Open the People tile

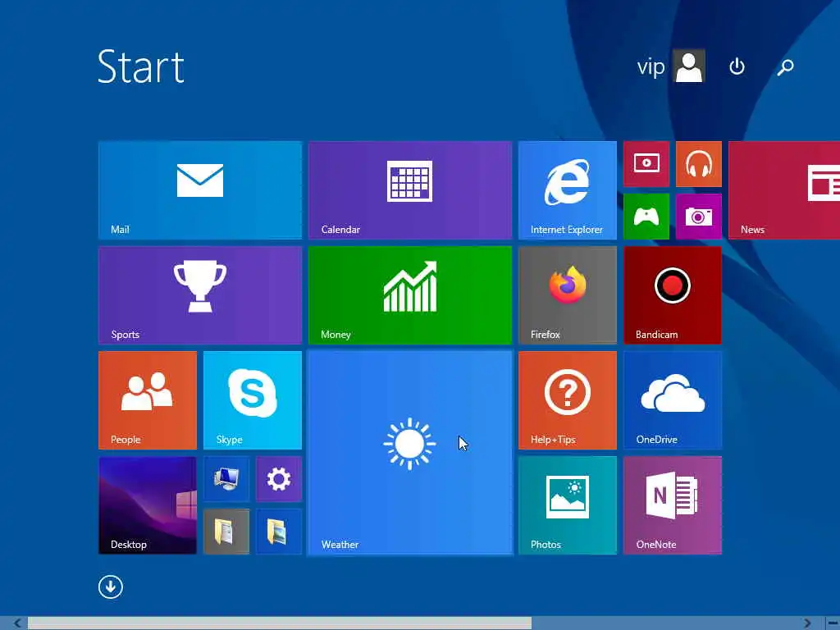tap(148, 400)
